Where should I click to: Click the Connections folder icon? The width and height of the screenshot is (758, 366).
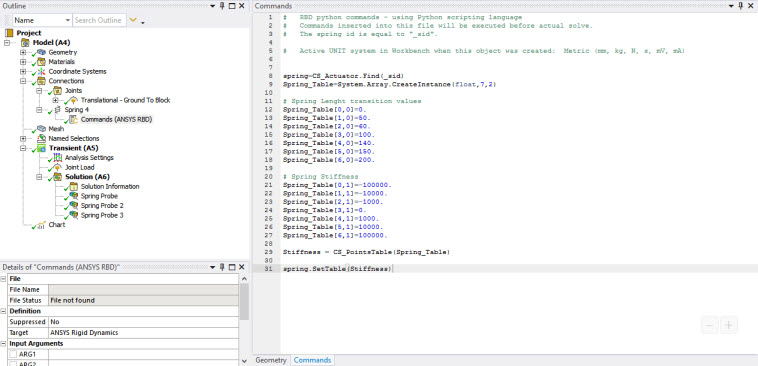coord(42,81)
